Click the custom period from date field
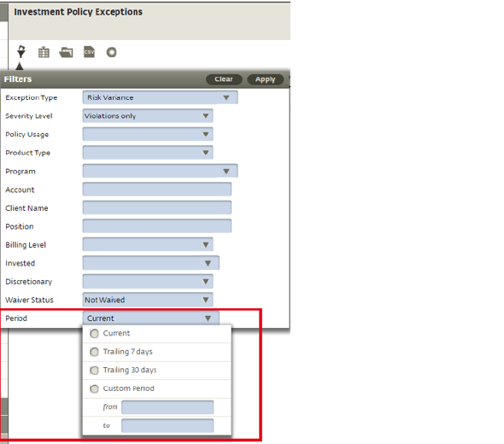The height and width of the screenshot is (444, 504). coord(167,407)
